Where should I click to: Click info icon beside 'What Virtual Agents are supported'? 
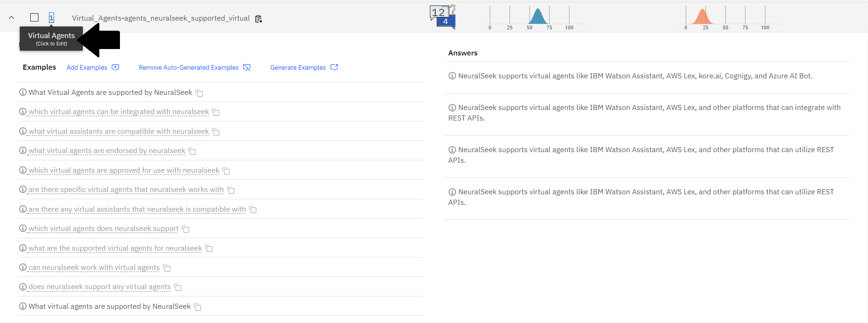(x=23, y=92)
